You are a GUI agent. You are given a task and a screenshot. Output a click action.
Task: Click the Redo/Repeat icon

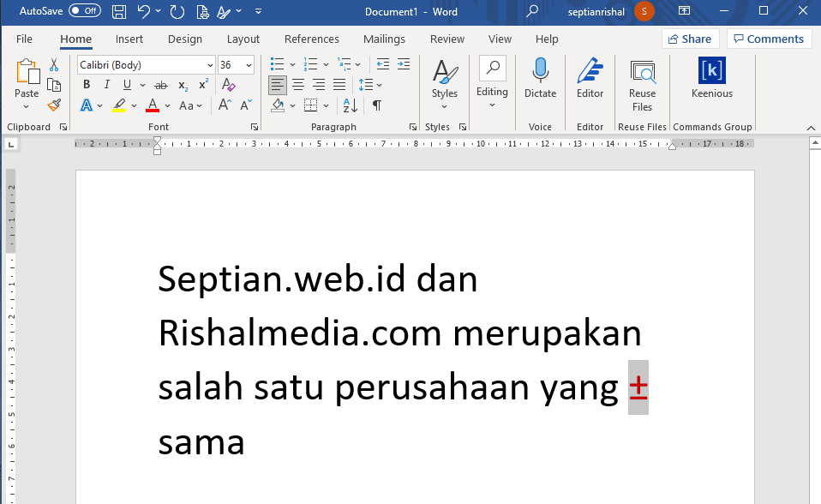click(x=177, y=11)
